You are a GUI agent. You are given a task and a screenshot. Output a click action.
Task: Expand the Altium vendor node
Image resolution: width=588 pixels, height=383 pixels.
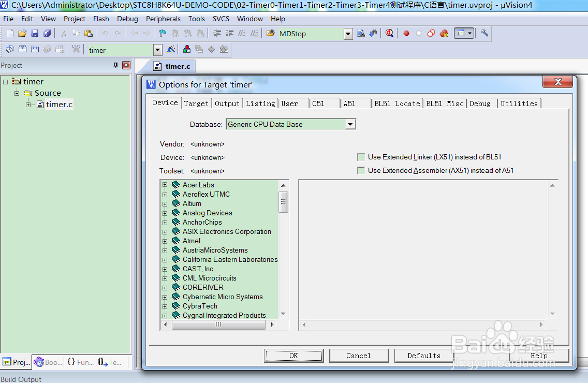click(165, 204)
